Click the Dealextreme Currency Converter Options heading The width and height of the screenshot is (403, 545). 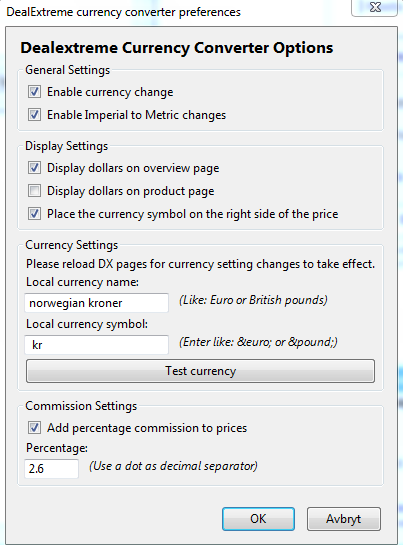[x=177, y=48]
